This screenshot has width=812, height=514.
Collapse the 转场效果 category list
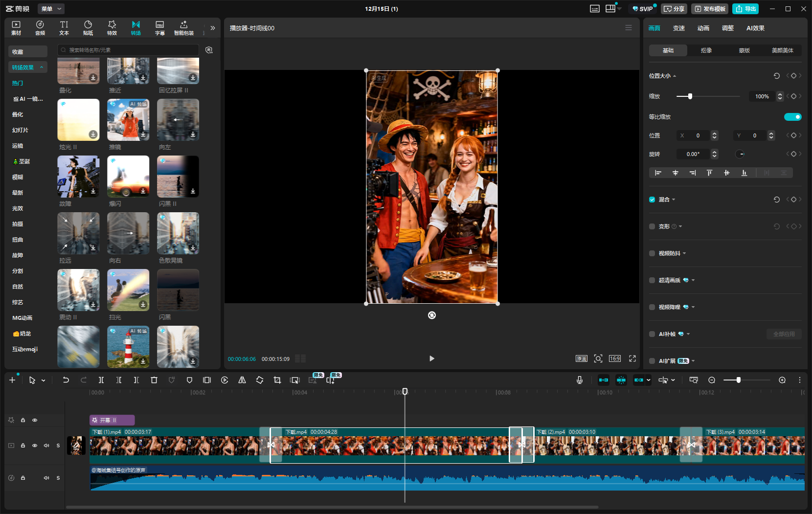pyautogui.click(x=42, y=67)
